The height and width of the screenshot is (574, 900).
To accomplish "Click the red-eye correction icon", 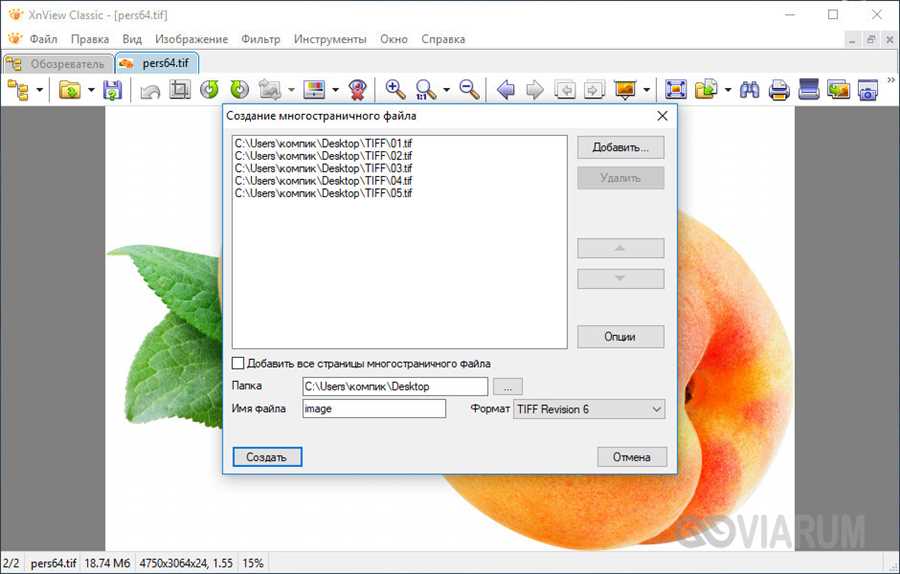I will (x=357, y=90).
